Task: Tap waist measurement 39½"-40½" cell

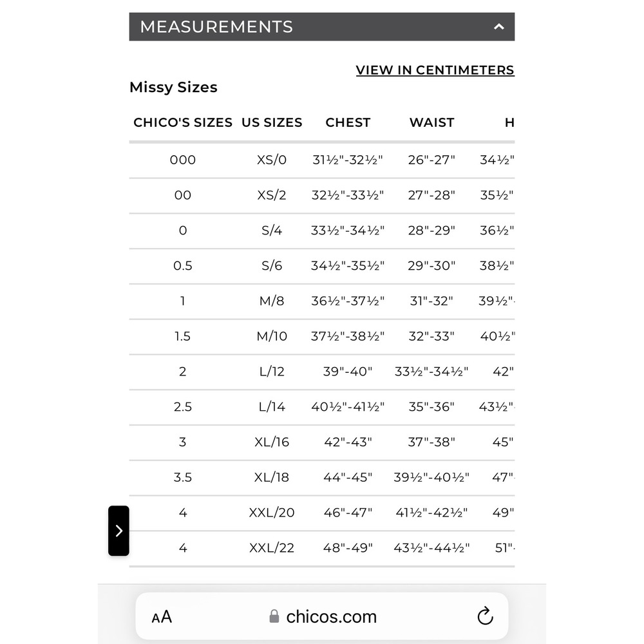Action: 431,477
